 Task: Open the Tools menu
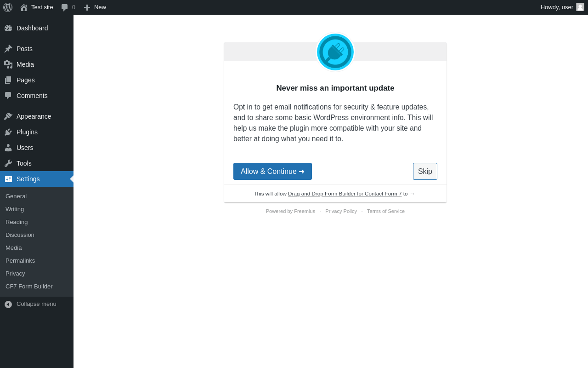pyautogui.click(x=37, y=163)
